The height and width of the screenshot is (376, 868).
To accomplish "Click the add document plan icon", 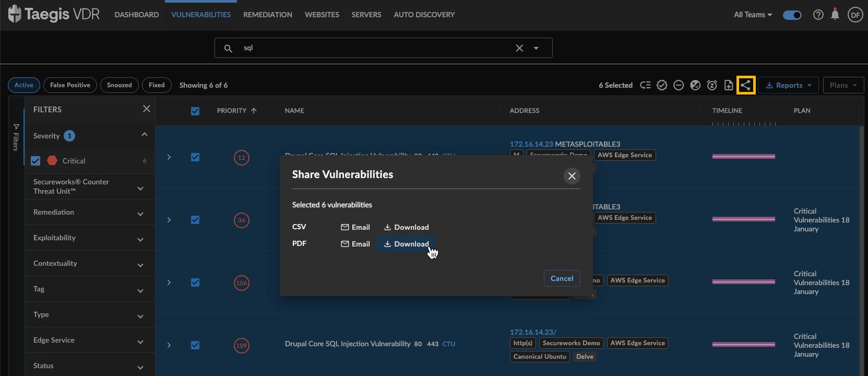I will [x=729, y=85].
